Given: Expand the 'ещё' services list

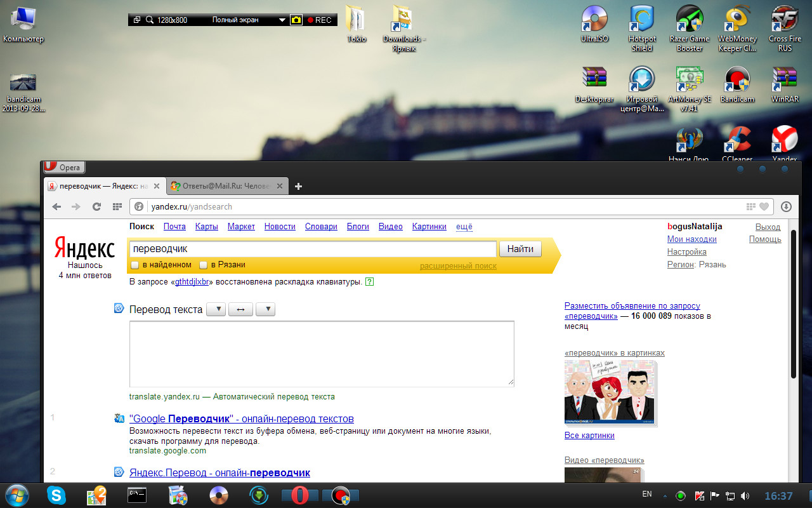Looking at the screenshot, I should coord(464,227).
